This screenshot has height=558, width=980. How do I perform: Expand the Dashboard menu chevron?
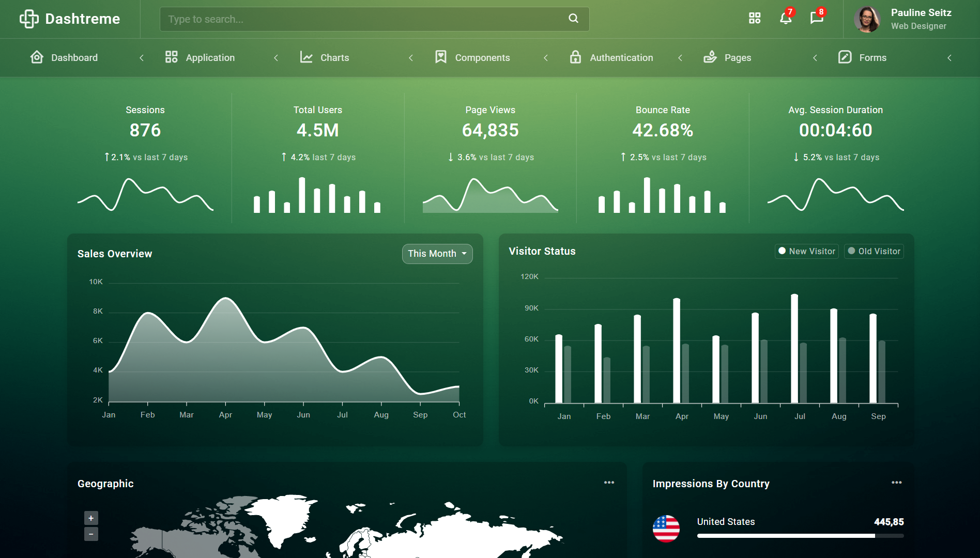pos(142,58)
